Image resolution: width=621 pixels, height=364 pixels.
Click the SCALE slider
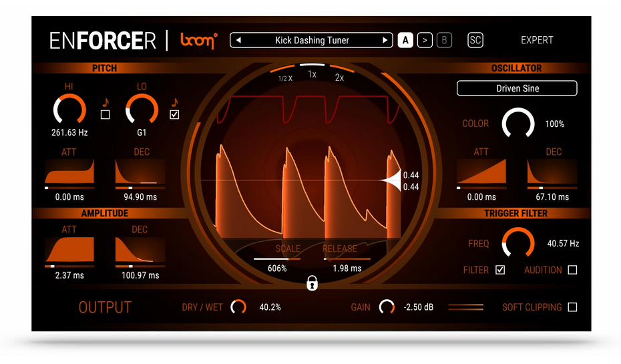point(277,259)
